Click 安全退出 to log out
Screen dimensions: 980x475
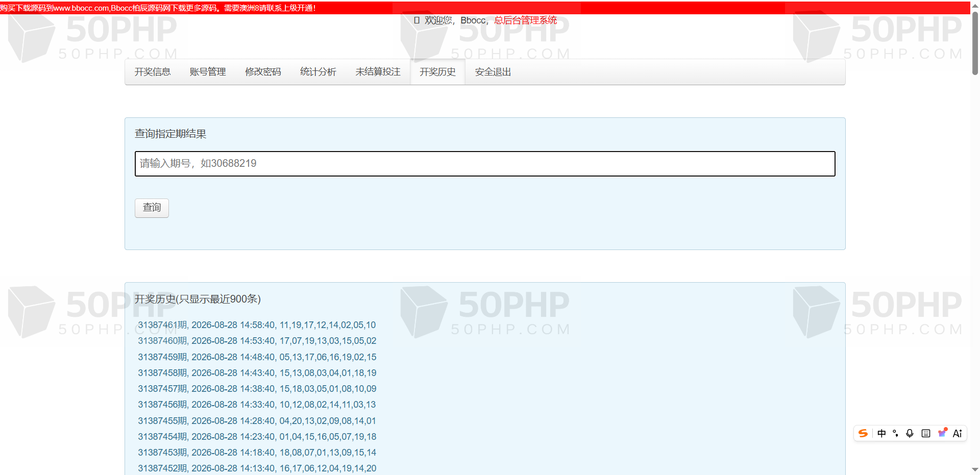[493, 72]
